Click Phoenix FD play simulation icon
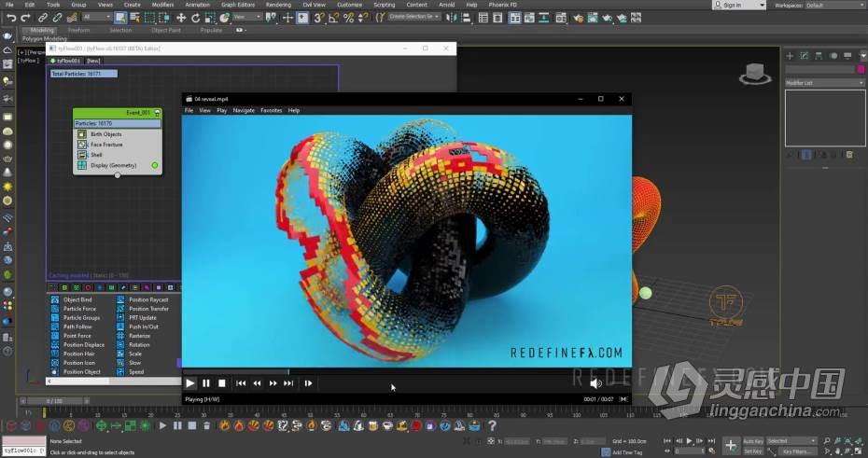 pos(162,425)
